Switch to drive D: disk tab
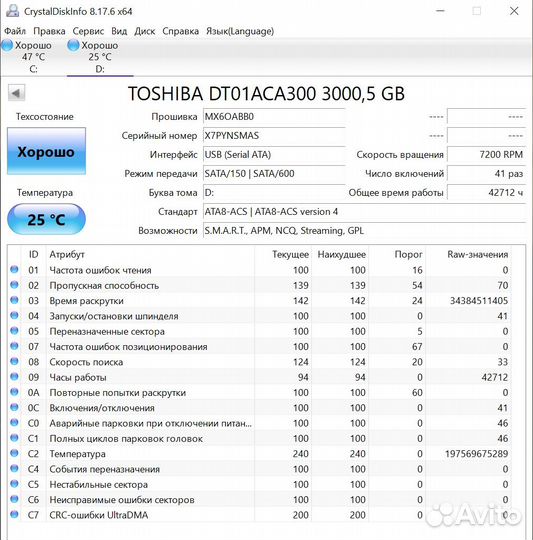Viewport: 533px width, 540px height. pos(100,57)
